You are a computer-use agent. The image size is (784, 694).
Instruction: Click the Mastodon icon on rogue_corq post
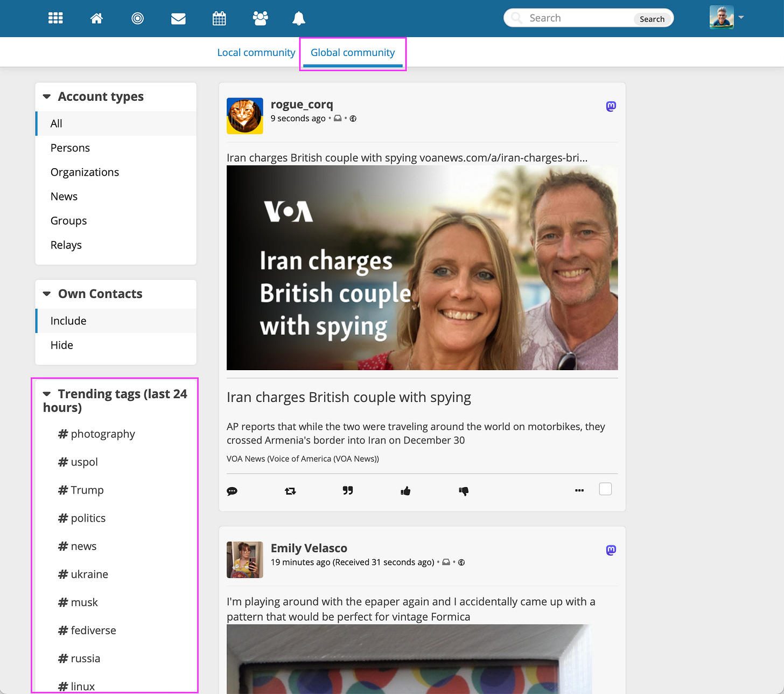611,106
